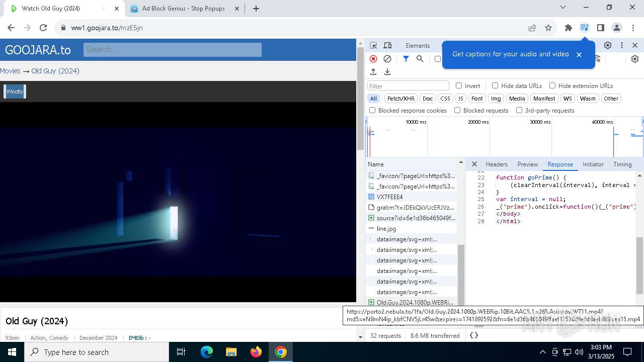
Task: Select the Wootly server button
Action: (x=15, y=92)
